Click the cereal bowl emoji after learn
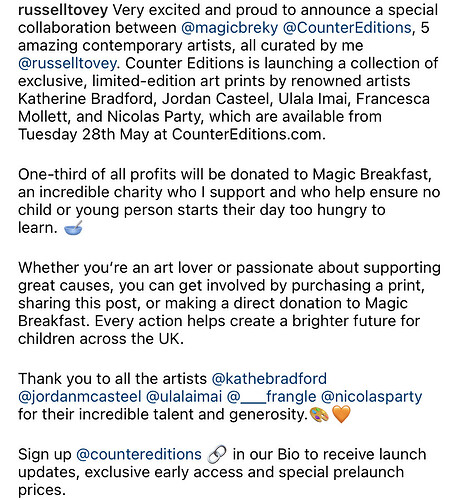 [x=73, y=228]
